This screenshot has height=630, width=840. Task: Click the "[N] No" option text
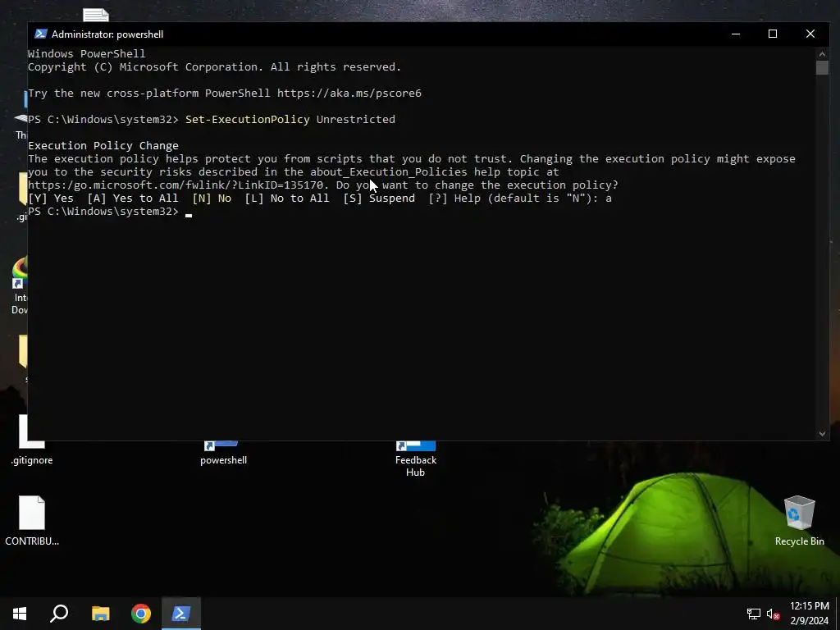212,199
